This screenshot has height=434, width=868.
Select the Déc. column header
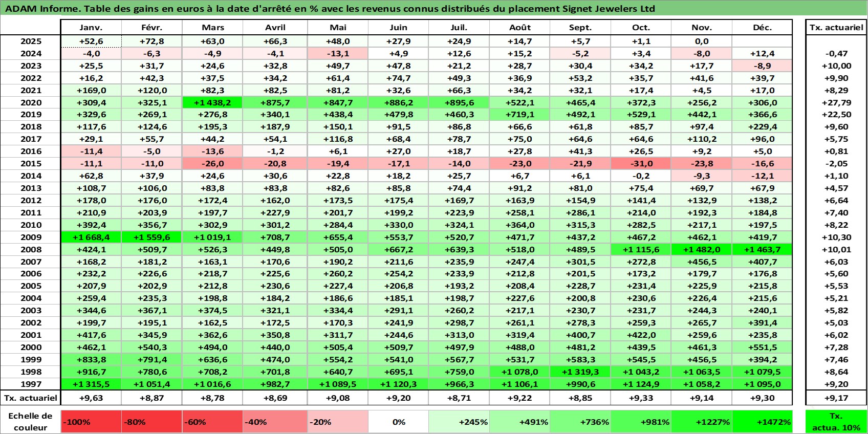(x=762, y=28)
